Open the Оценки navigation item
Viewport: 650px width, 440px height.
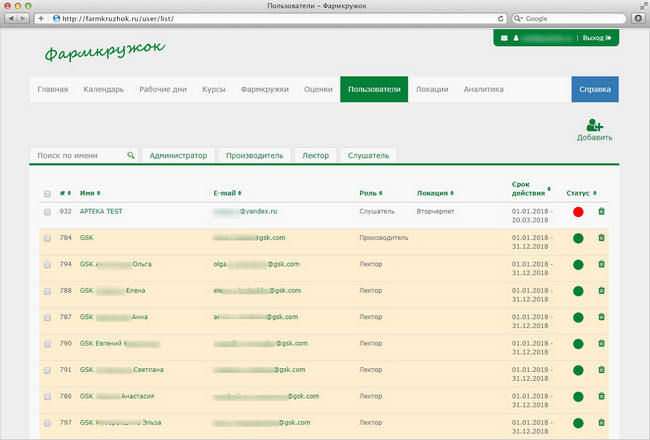(x=318, y=89)
